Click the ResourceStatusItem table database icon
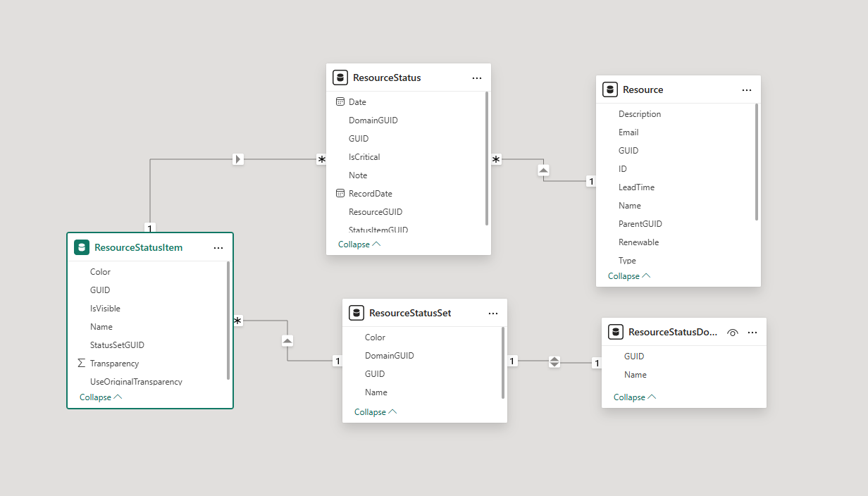Screen dimensions: 868x496 (x=82, y=247)
